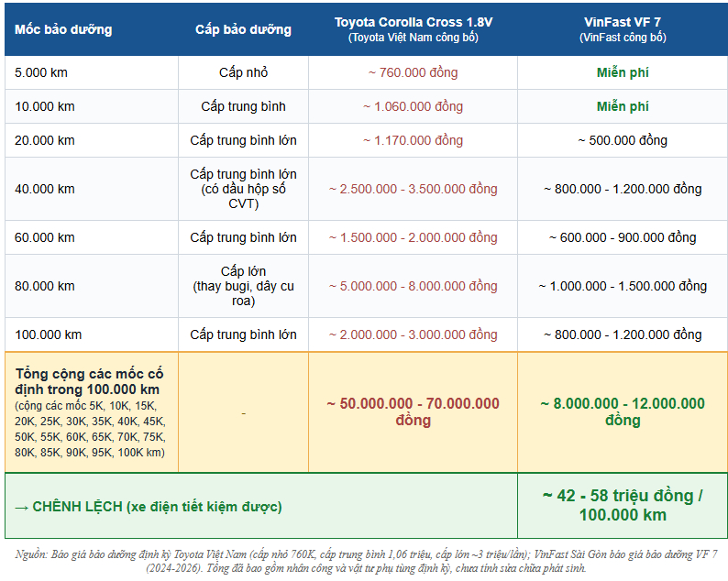
Task: Click the '10.000 km' row label
Action: pyautogui.click(x=45, y=106)
